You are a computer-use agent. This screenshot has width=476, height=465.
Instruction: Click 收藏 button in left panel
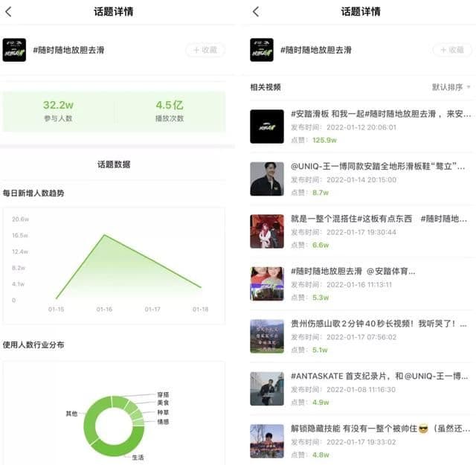[x=205, y=50]
